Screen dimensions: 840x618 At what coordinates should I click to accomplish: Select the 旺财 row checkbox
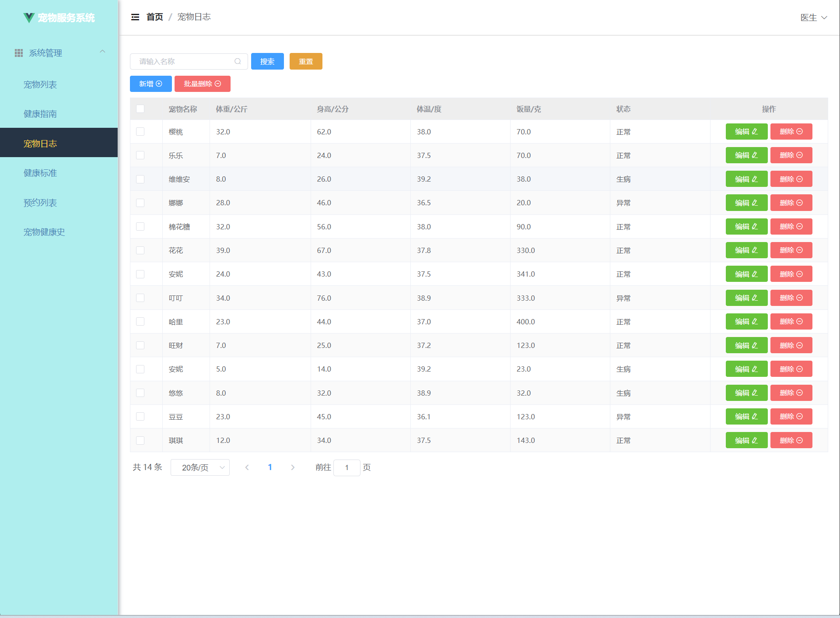pos(140,345)
